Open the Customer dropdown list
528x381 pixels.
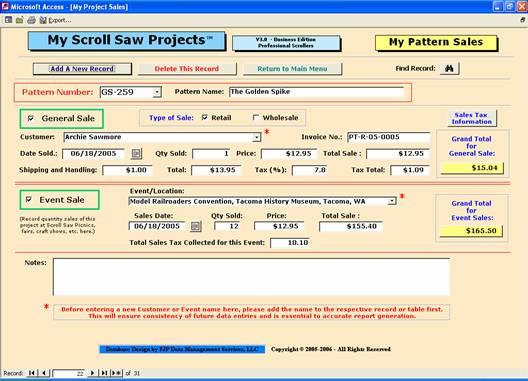pyautogui.click(x=257, y=137)
